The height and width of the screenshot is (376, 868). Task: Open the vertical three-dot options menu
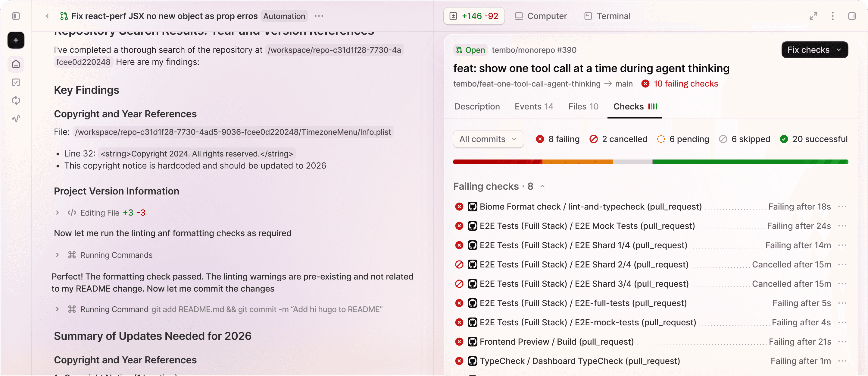pyautogui.click(x=833, y=16)
